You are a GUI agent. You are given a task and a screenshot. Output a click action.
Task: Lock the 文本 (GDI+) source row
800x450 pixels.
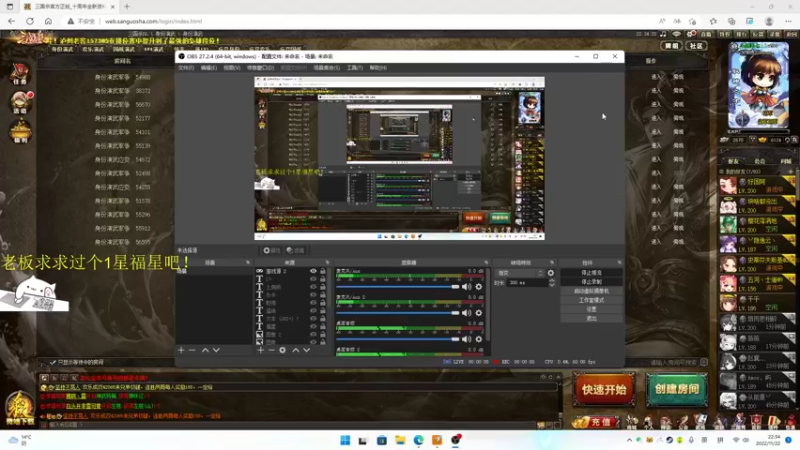[322, 318]
